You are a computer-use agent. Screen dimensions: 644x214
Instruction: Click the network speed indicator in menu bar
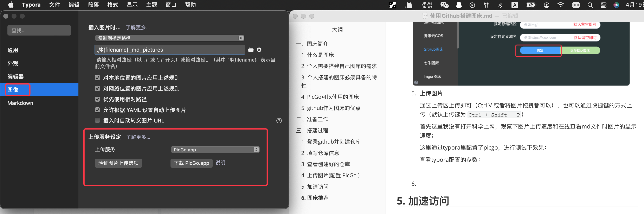coord(426,5)
